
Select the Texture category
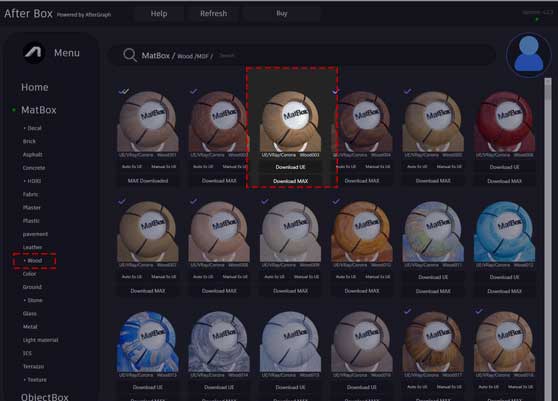(37, 380)
